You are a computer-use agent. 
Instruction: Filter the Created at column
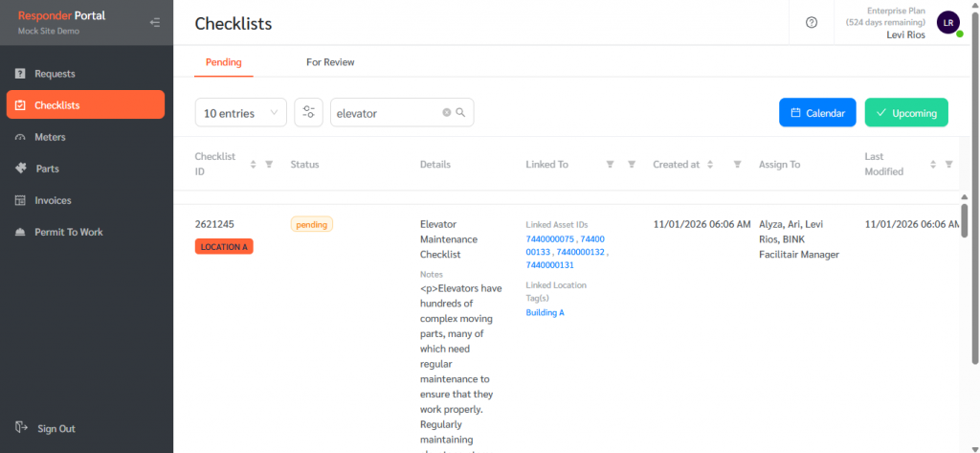[737, 165]
